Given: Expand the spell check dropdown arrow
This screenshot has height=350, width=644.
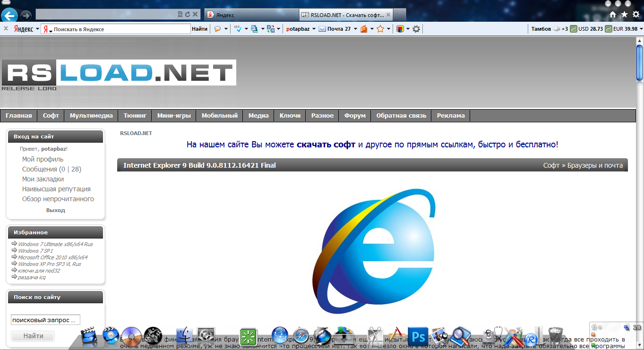Looking at the screenshot, I should pyautogui.click(x=246, y=29).
